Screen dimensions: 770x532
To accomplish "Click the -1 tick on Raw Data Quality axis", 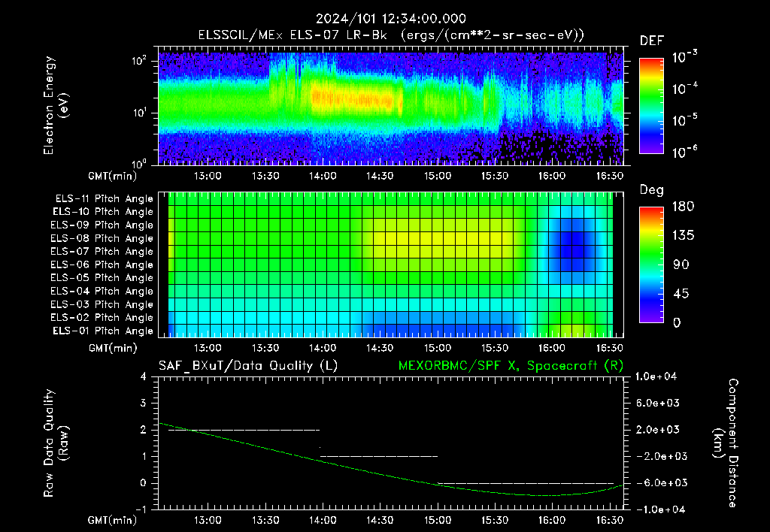I will point(141,509).
